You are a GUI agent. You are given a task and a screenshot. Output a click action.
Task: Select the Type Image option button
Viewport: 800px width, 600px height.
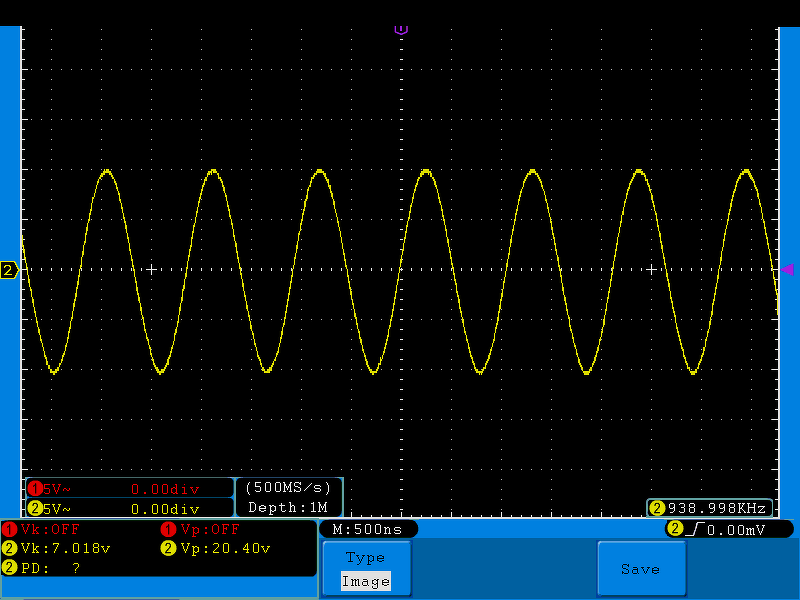point(366,568)
